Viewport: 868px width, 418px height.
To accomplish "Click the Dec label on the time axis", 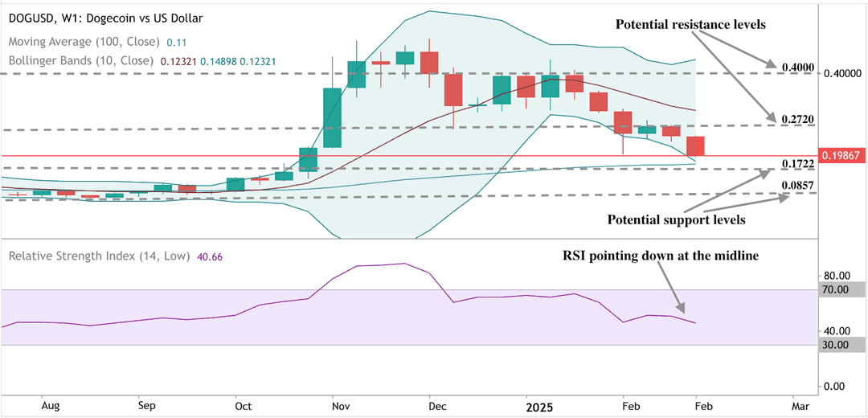I will pos(436,408).
